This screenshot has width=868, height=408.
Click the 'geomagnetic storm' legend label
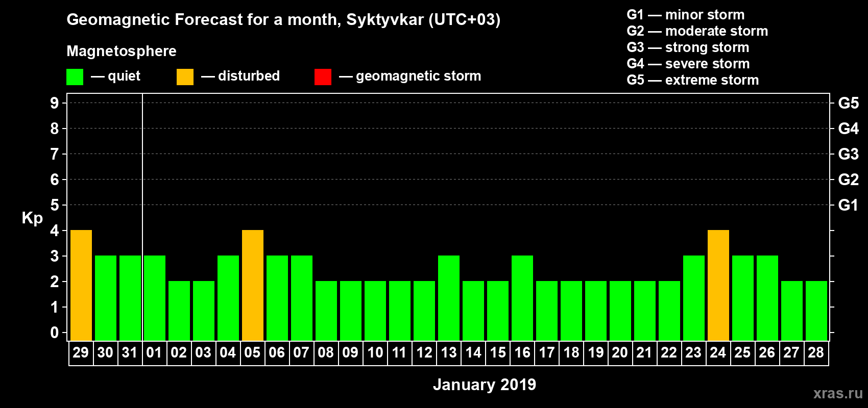419,76
